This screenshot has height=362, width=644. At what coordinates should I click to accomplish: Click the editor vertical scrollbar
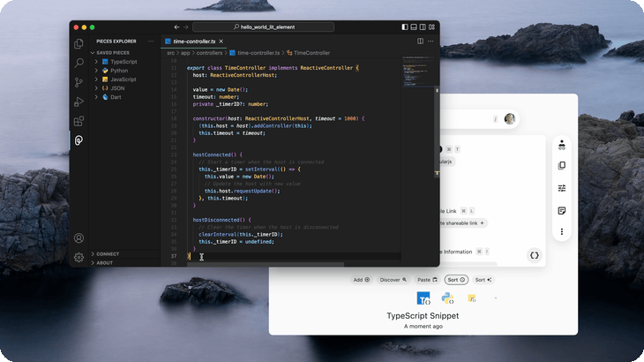437,132
